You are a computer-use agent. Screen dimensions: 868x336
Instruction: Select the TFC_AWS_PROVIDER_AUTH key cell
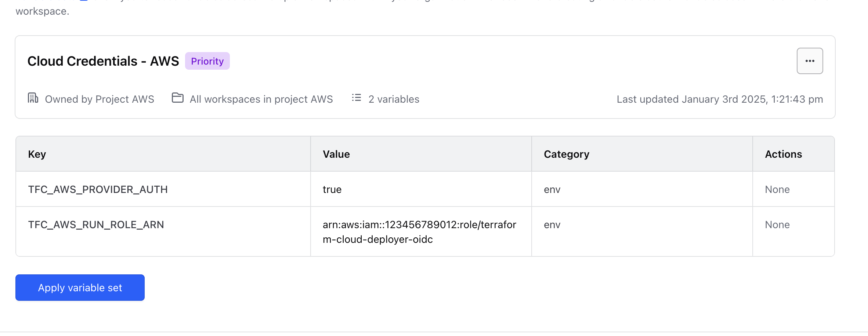click(x=98, y=189)
